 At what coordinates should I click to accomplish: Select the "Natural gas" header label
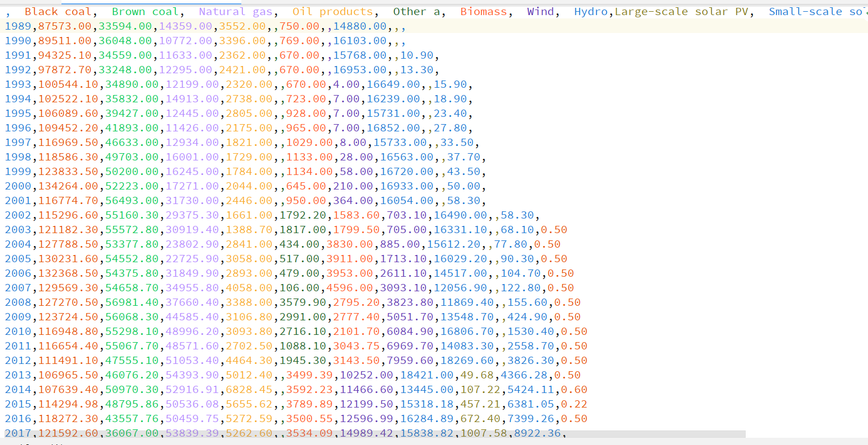click(235, 12)
